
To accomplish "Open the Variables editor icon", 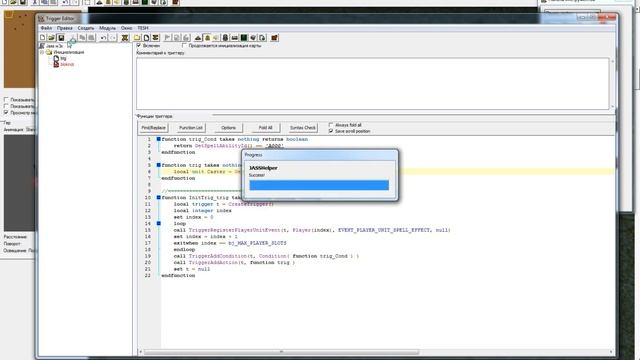I will click(125, 38).
